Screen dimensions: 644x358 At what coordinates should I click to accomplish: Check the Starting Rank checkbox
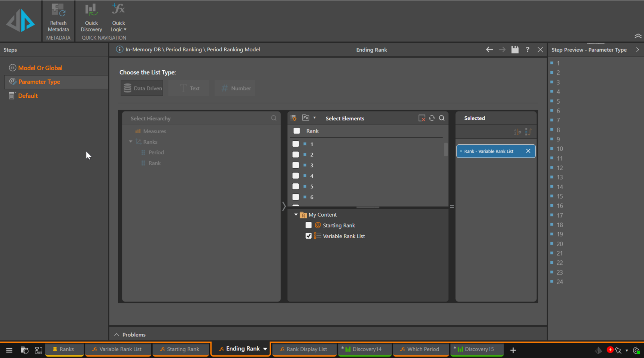pos(309,225)
